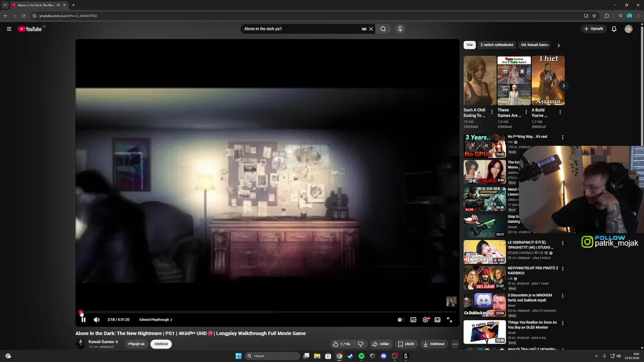The width and height of the screenshot is (644, 362).
Task: Clear the search text with the X
Action: (371, 29)
